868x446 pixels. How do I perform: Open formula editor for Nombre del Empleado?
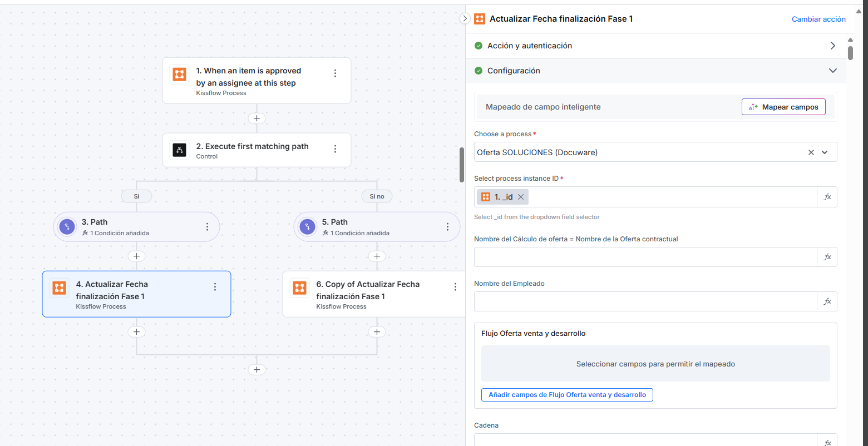[827, 301]
